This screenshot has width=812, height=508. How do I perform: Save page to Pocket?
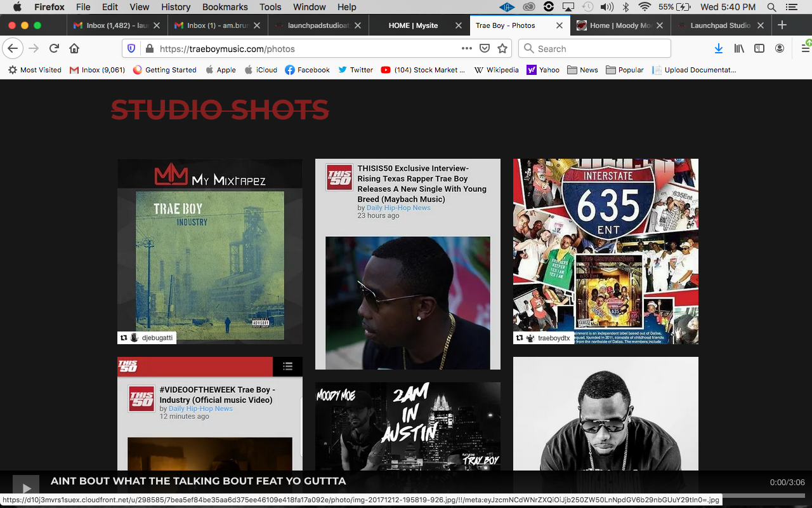pyautogui.click(x=485, y=48)
